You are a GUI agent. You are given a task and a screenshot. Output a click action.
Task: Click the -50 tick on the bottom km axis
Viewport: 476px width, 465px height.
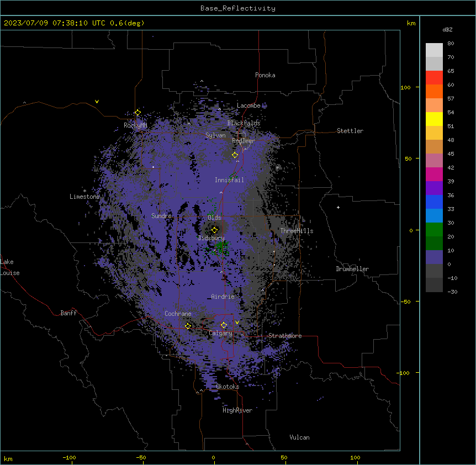click(141, 457)
